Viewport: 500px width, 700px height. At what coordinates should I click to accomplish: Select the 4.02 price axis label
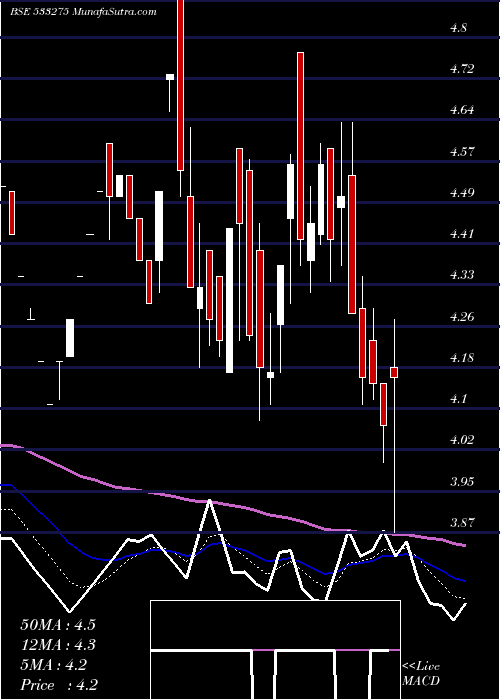462,440
